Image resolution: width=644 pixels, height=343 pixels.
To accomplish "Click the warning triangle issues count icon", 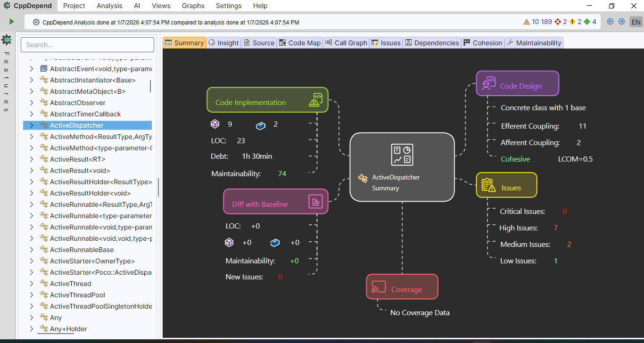I will pos(527,22).
